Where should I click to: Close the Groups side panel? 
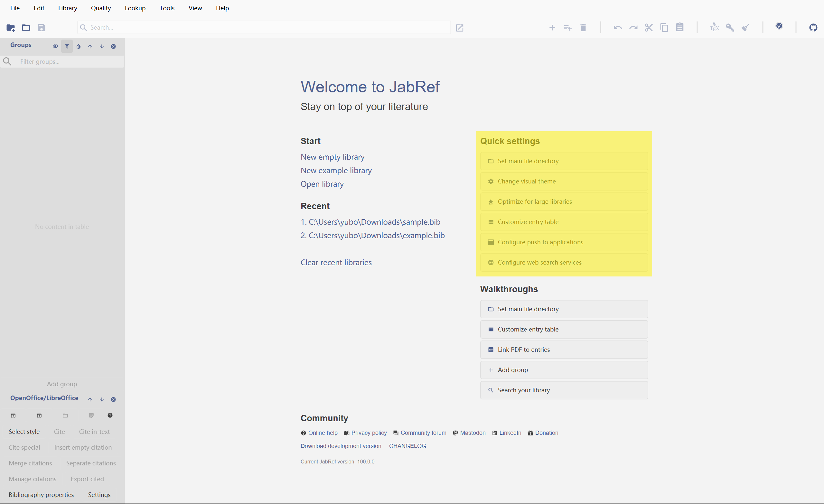(x=113, y=46)
